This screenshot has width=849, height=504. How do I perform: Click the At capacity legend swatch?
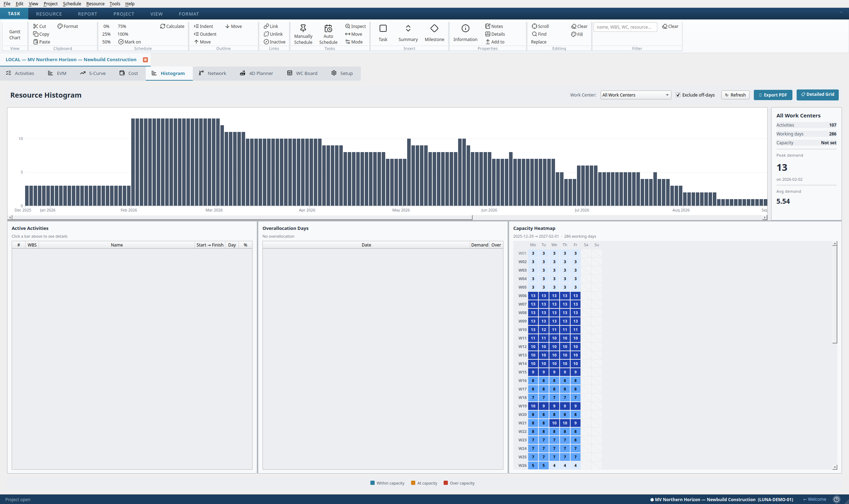coord(413,483)
